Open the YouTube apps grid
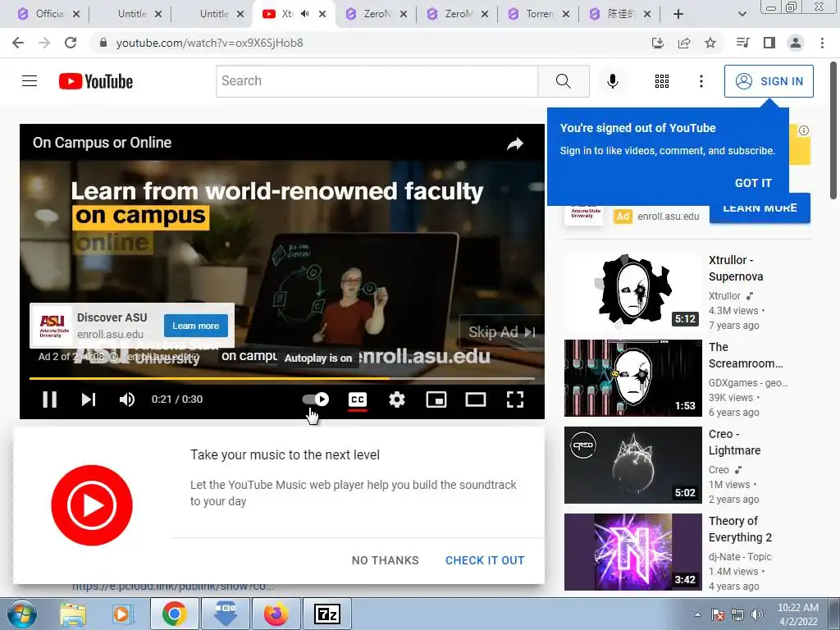 point(662,81)
